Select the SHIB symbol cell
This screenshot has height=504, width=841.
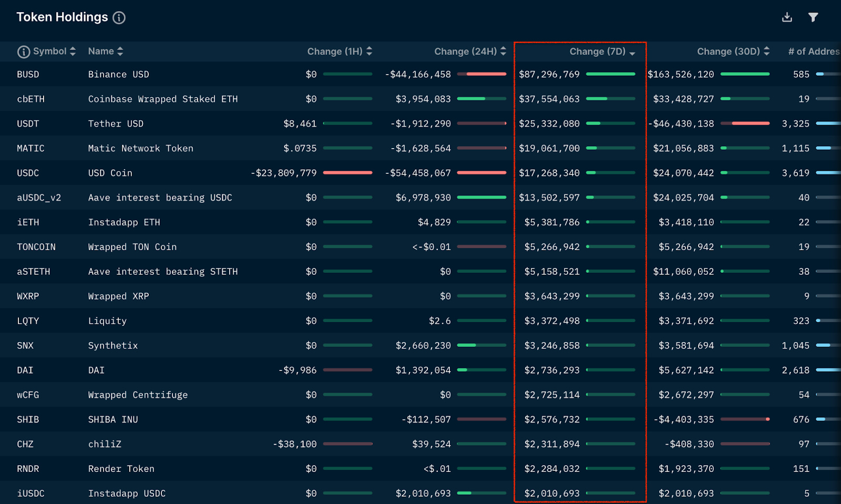pos(28,419)
